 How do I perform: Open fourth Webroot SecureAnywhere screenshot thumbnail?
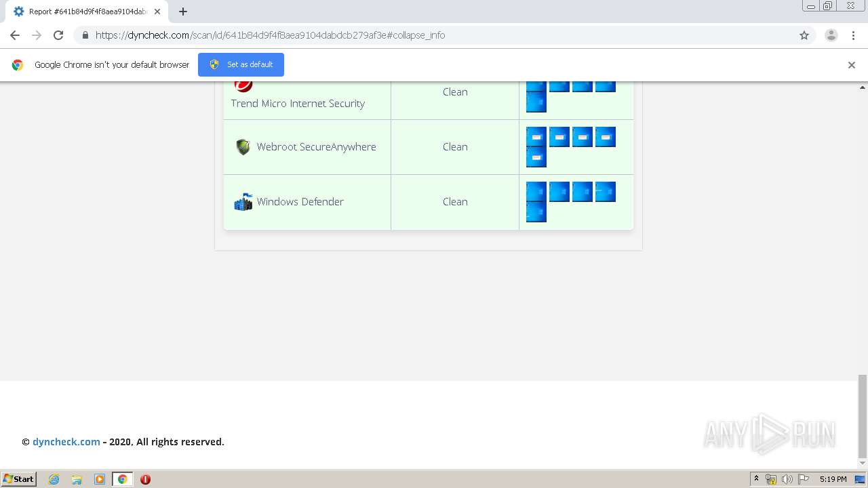click(x=606, y=137)
